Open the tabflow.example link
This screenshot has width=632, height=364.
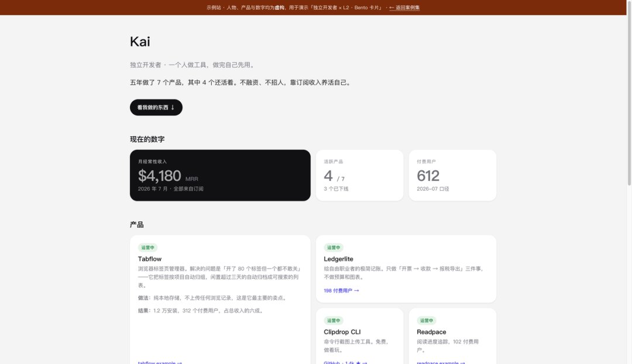160,362
